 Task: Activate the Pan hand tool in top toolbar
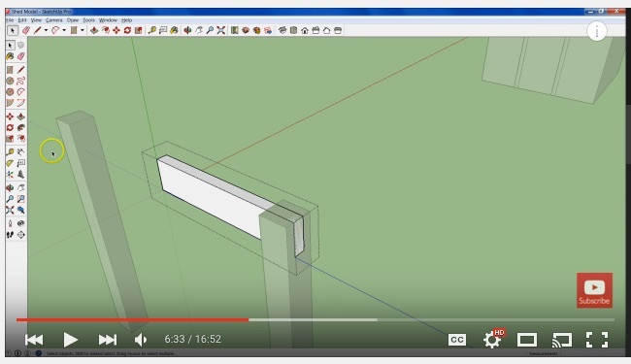tap(199, 30)
